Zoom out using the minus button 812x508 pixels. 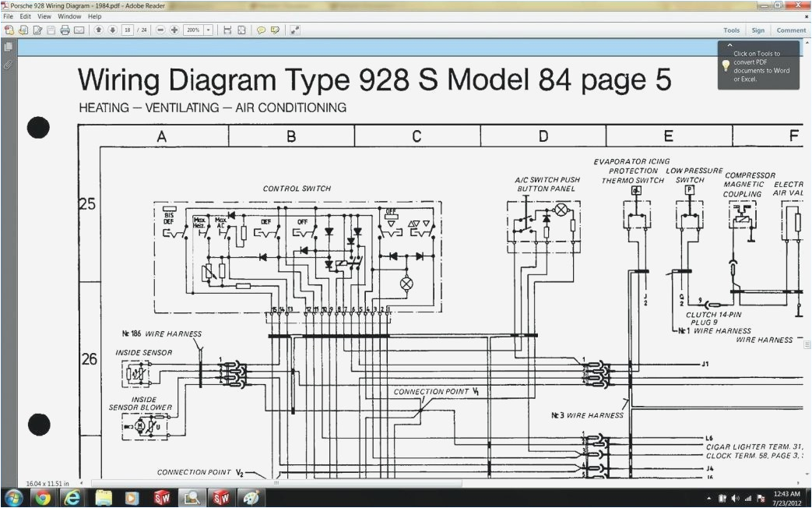160,30
